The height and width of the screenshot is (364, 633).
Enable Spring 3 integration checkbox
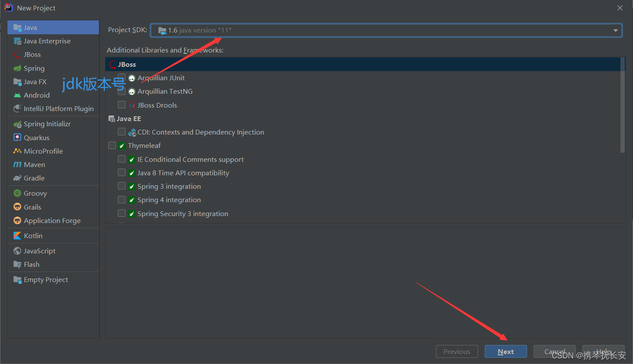[x=121, y=186]
